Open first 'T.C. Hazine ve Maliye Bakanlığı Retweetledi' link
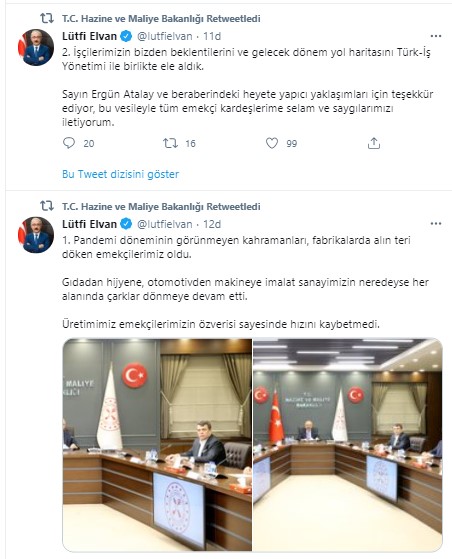This screenshot has width=452, height=559. tap(161, 18)
